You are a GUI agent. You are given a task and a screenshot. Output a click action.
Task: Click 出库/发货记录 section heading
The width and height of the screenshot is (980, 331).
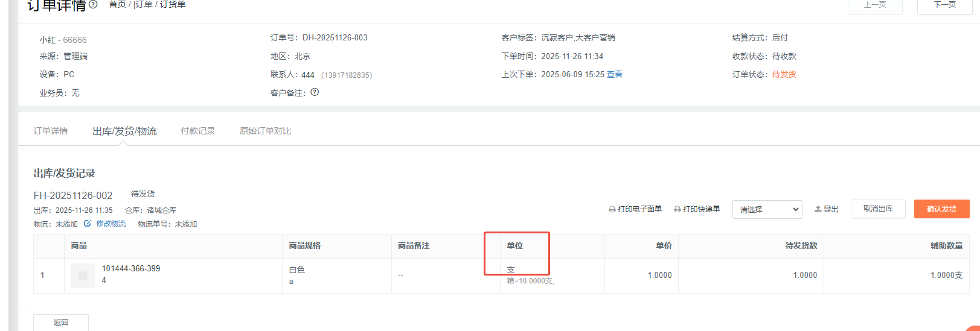pyautogui.click(x=65, y=173)
